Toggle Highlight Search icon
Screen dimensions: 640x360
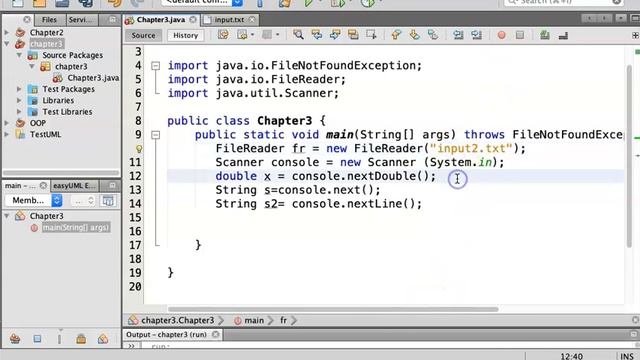point(353,35)
